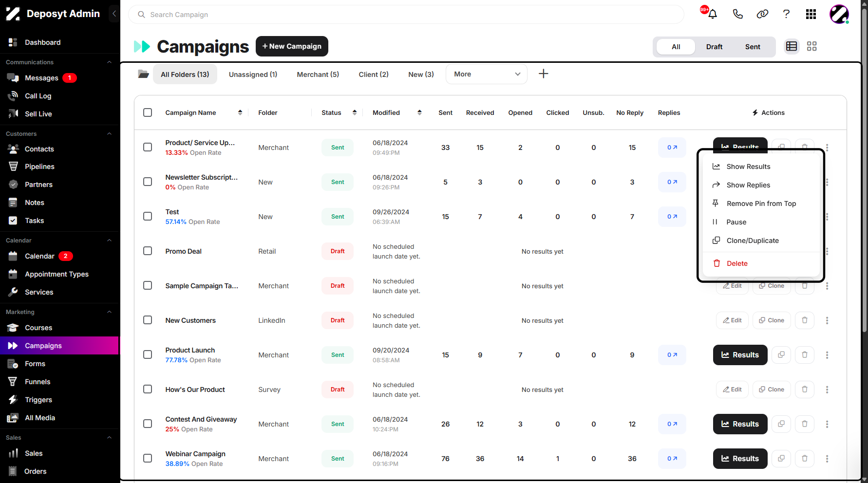Tick the select-all campaigns checkbox

[148, 112]
